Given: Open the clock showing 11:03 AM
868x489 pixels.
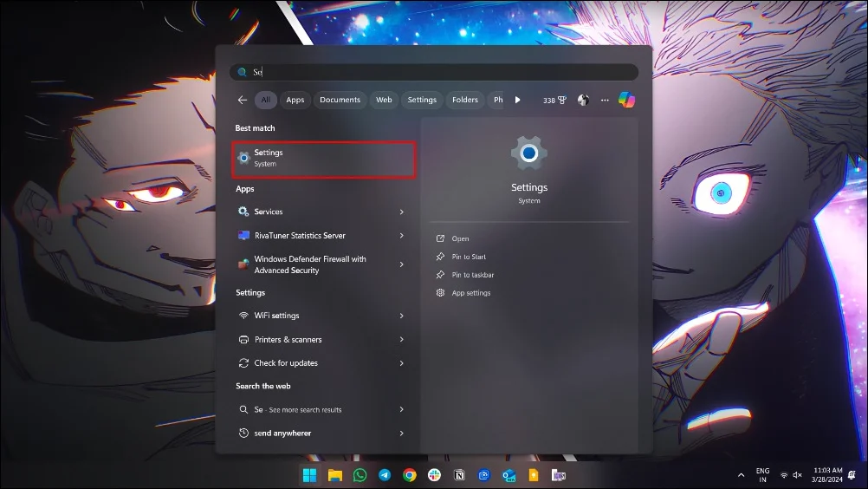Looking at the screenshot, I should (x=827, y=474).
